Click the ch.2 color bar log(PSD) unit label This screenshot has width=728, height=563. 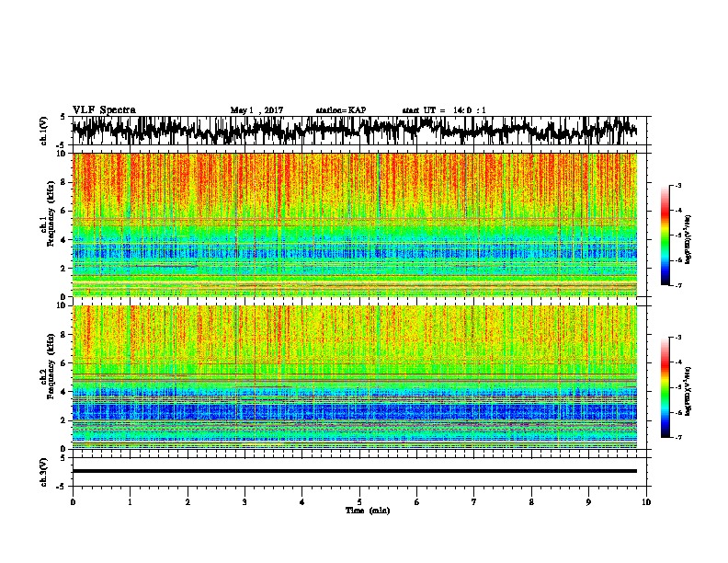click(688, 391)
